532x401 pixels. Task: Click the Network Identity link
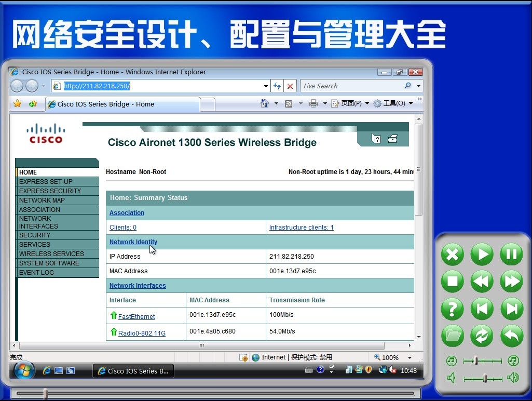pyautogui.click(x=133, y=242)
